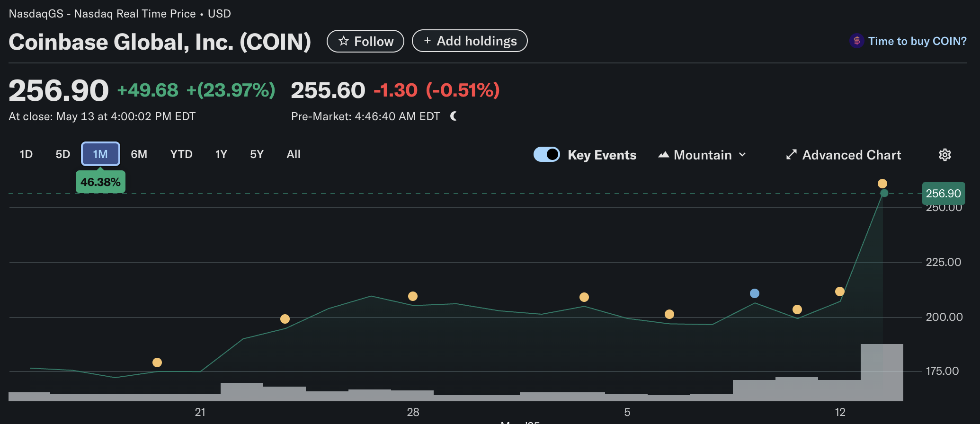Switch chart to 5Y range
This screenshot has width=980, height=424.
pos(257,154)
